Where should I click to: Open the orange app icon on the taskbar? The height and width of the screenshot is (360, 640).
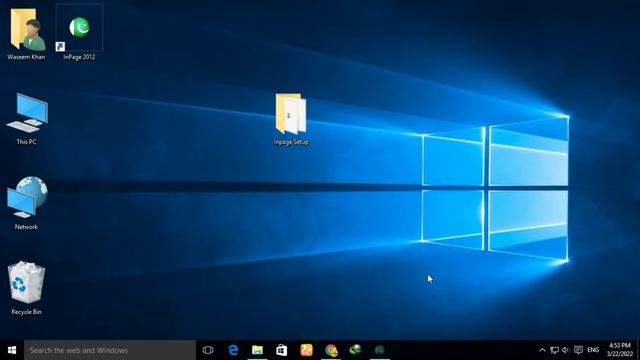[x=306, y=350]
